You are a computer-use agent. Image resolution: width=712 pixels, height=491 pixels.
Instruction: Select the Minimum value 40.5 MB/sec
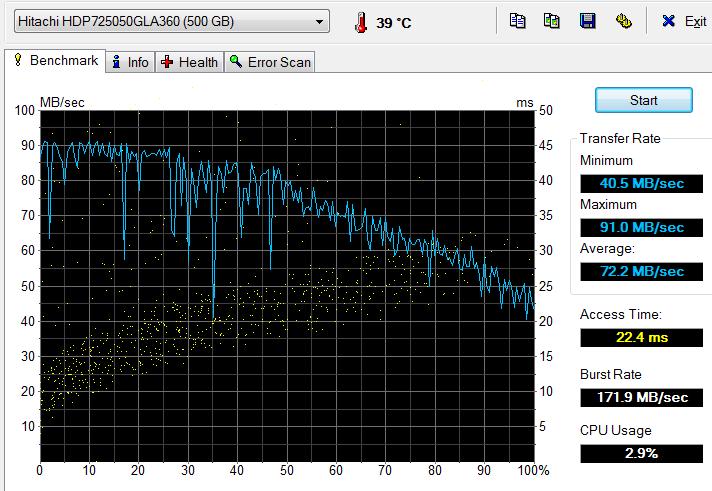641,184
